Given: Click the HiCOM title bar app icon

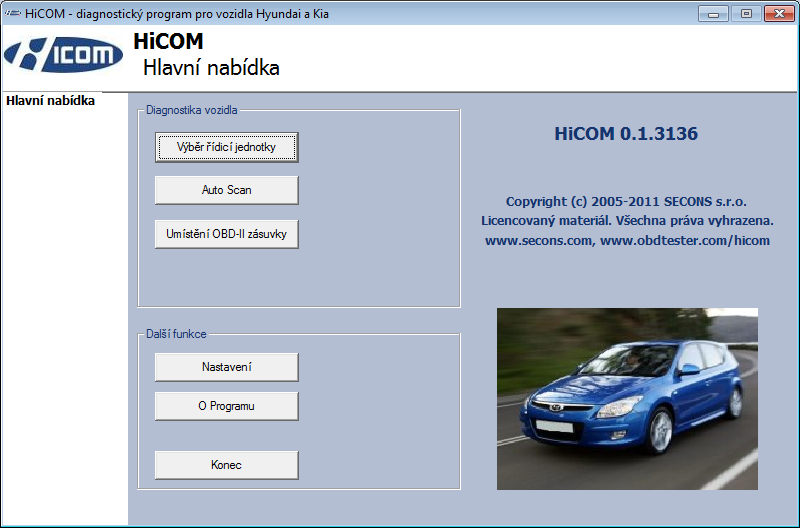Looking at the screenshot, I should (13, 14).
